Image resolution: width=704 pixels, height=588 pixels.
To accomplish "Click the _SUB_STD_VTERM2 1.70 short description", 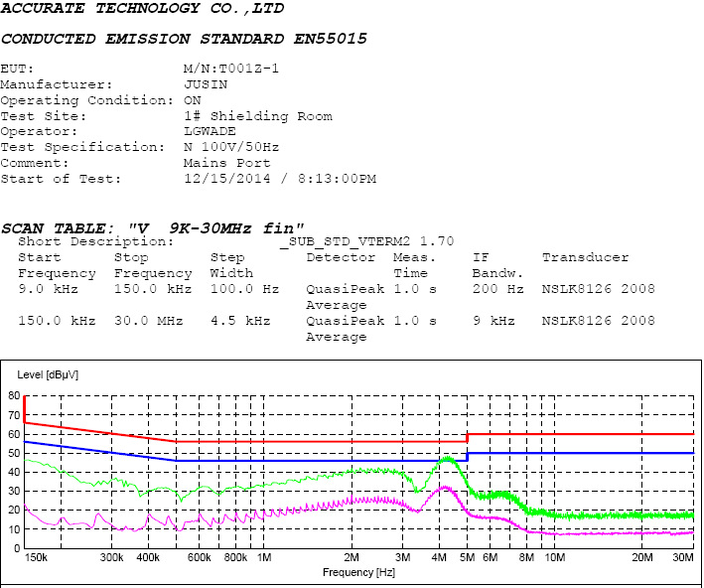I will [366, 241].
